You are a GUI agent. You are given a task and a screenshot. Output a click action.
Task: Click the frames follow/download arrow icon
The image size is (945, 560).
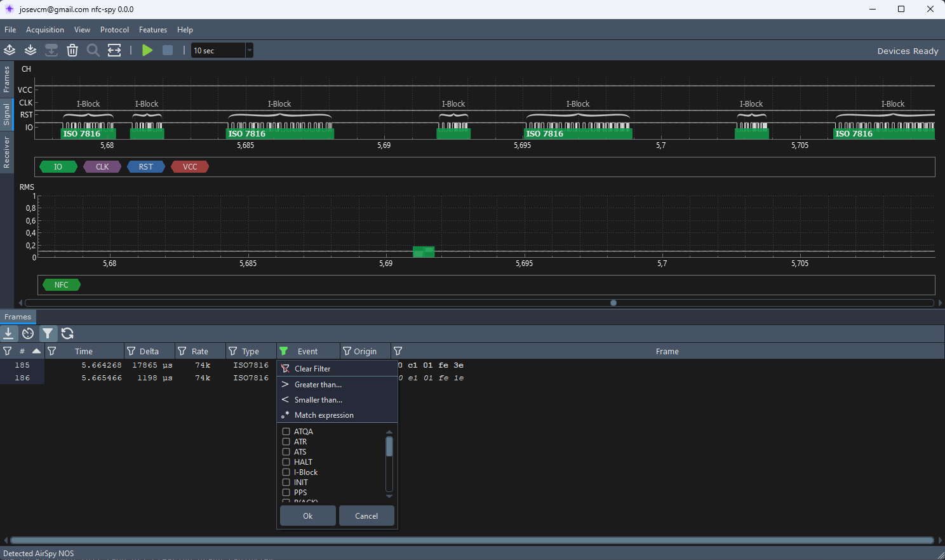pyautogui.click(x=8, y=333)
